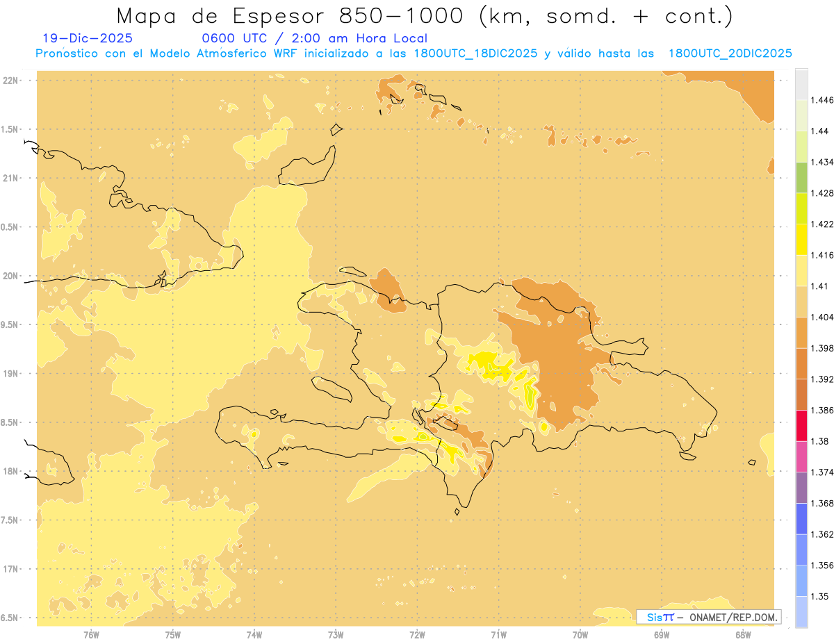Click the purple colorbar swatch between 1.368 and 1.374
The image size is (834, 644).
point(801,488)
